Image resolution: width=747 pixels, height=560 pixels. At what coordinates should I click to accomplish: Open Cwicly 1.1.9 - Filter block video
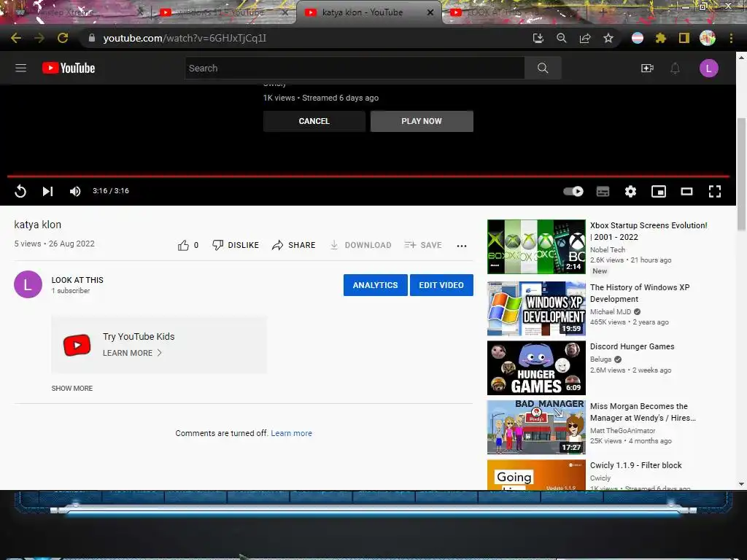(635, 465)
